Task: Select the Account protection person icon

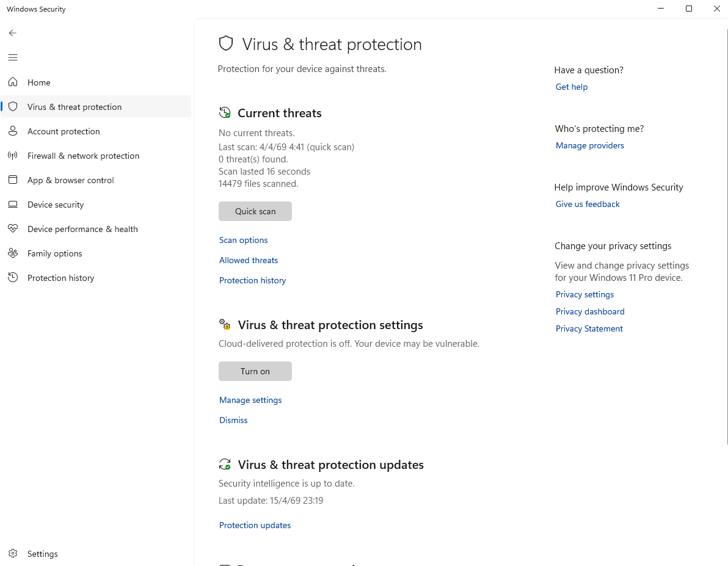Action: (13, 131)
